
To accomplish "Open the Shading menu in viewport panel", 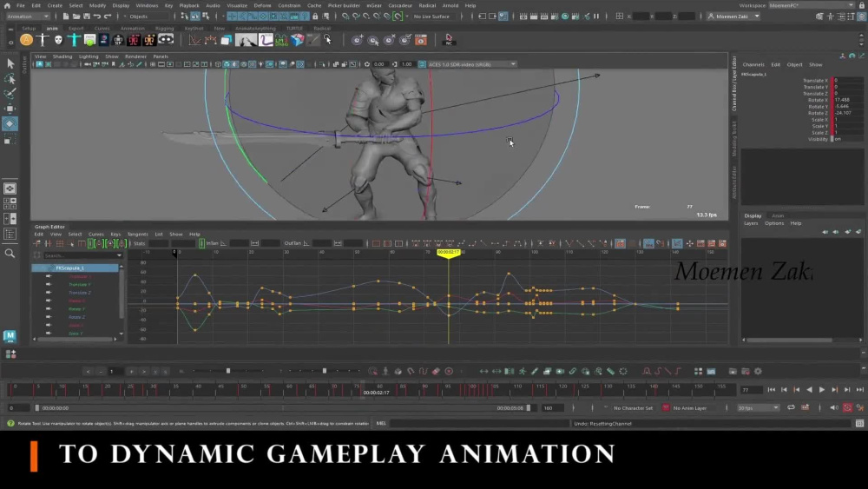I will [x=62, y=56].
